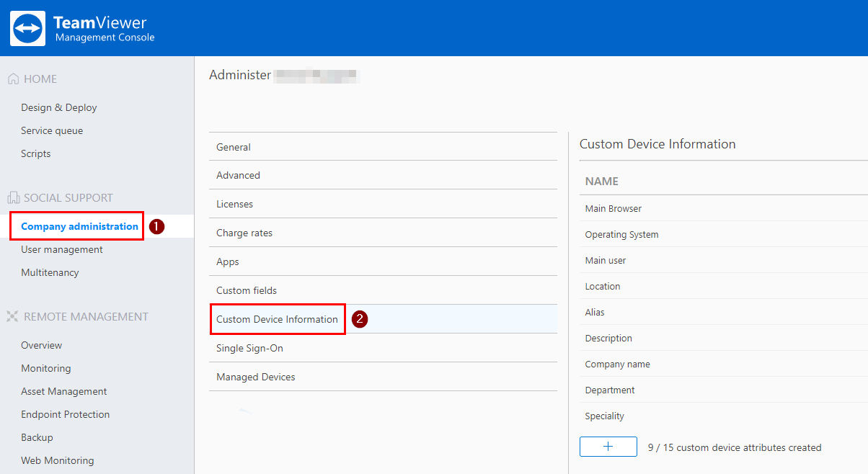Click the Custom Device Information heading
The height and width of the screenshot is (474, 868).
point(657,144)
